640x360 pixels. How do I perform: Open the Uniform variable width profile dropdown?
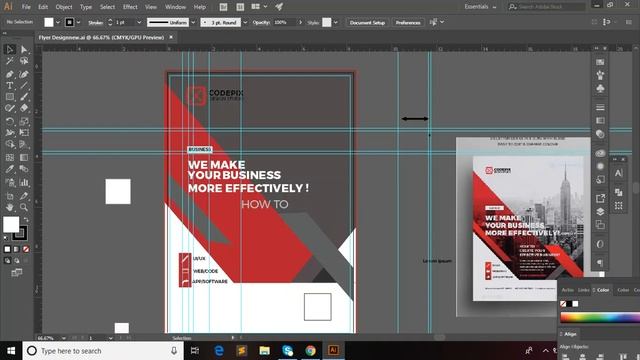pos(193,22)
